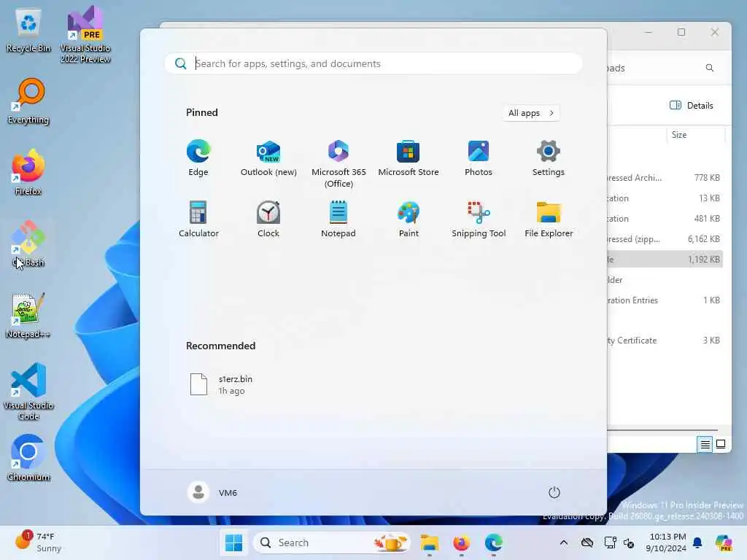Screen dimensions: 747x560
Task: Select the 481 KB application row
Action: [665, 219]
